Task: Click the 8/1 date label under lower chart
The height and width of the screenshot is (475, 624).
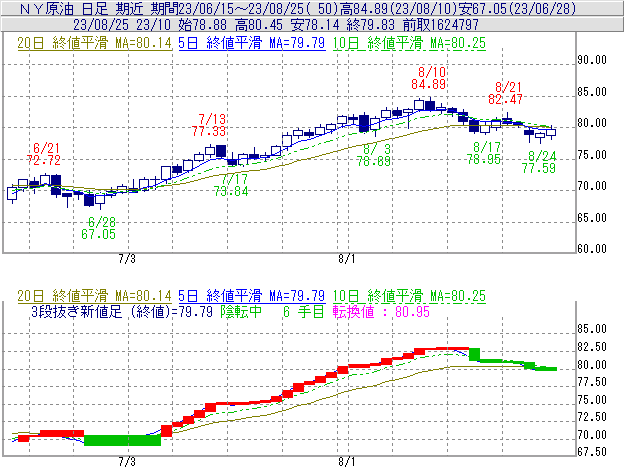Action: point(347,462)
